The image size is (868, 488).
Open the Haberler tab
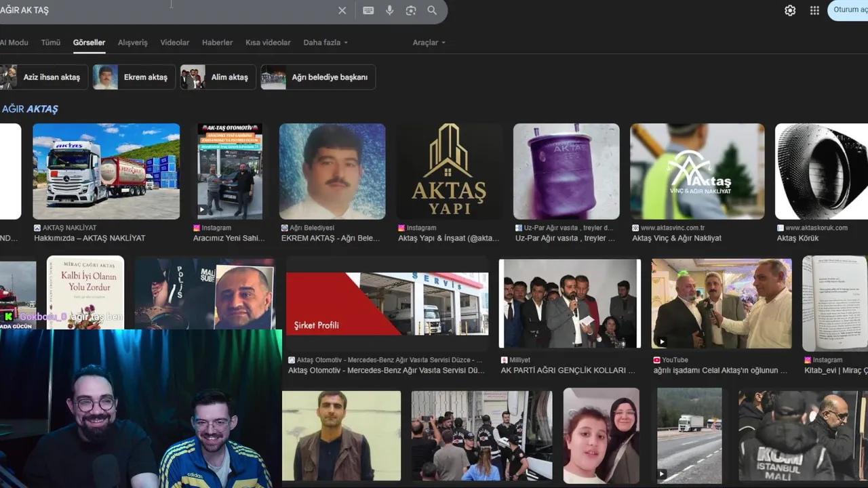[x=217, y=42]
